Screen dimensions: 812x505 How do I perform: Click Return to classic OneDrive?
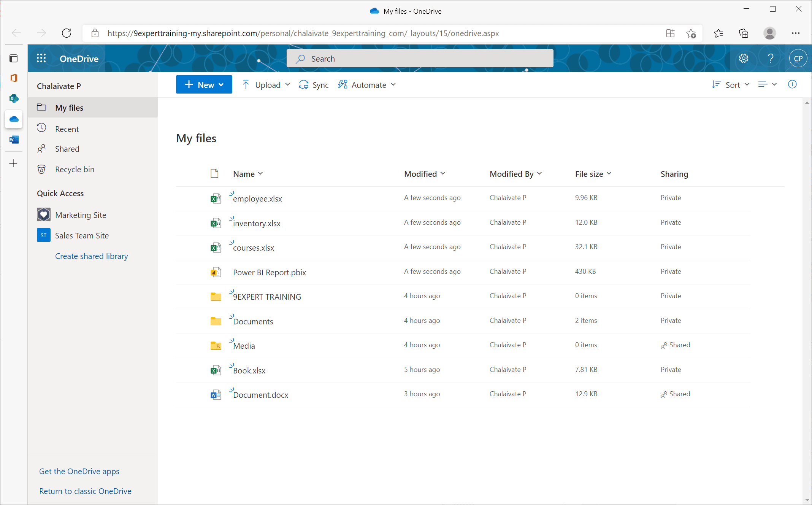85,491
